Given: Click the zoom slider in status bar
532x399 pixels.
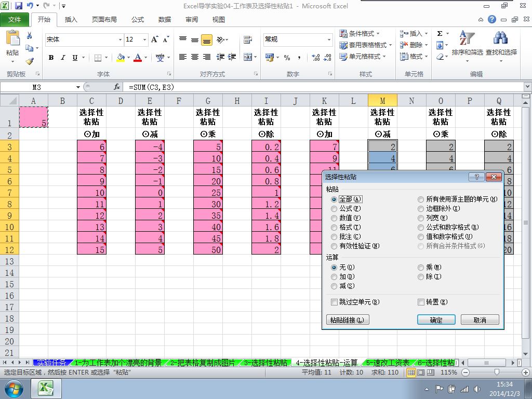Looking at the screenshot, I should [x=497, y=373].
